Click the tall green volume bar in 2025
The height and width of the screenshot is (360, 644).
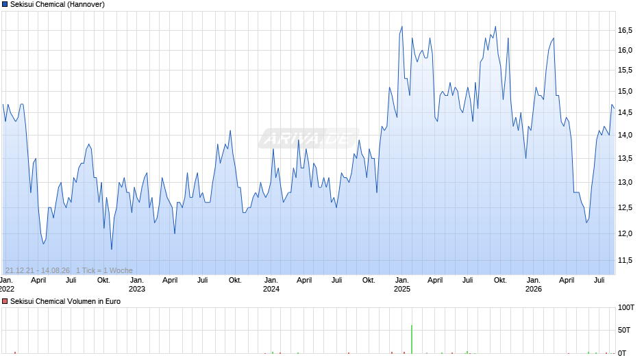point(412,339)
